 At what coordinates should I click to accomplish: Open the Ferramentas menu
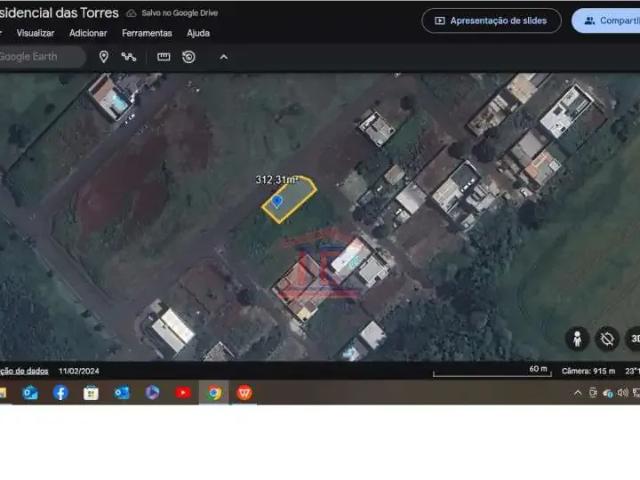click(x=147, y=33)
